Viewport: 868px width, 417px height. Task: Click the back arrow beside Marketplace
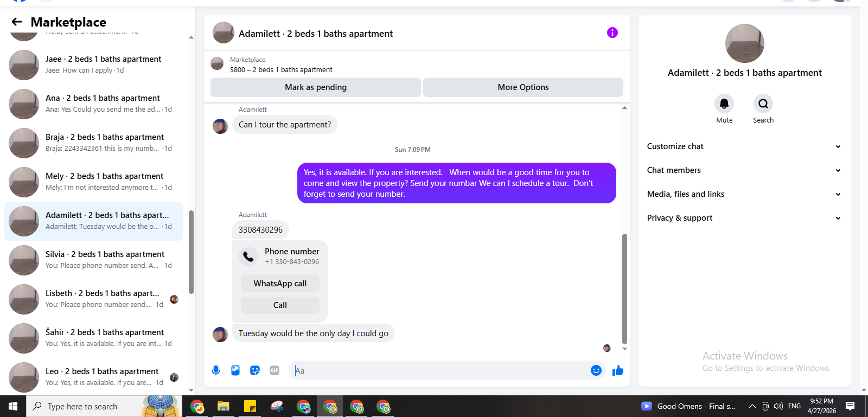click(17, 22)
